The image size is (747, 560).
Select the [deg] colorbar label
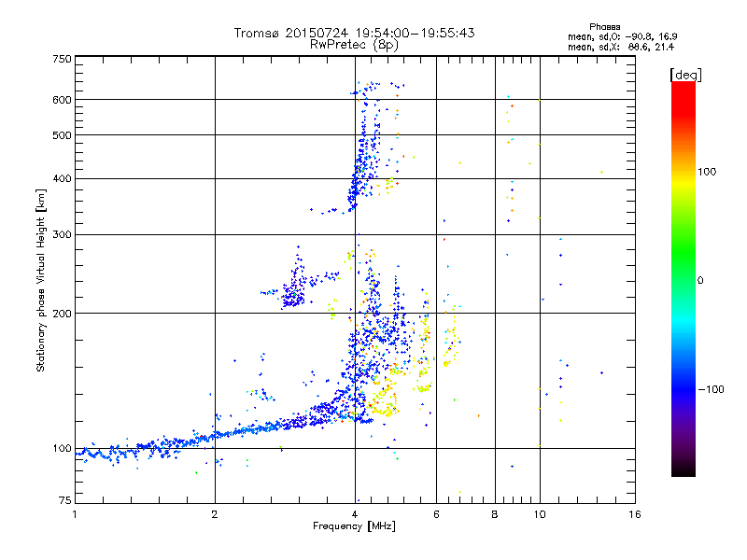pos(685,75)
